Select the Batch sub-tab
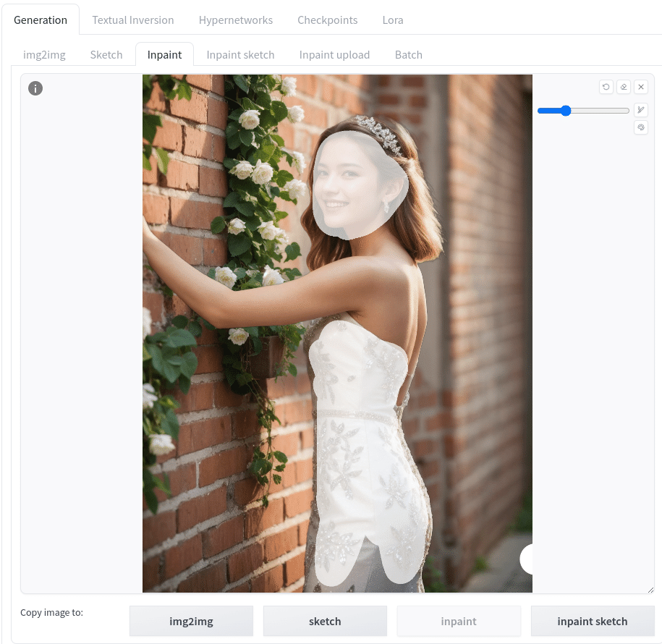Screen dimensions: 662x644 409,55
